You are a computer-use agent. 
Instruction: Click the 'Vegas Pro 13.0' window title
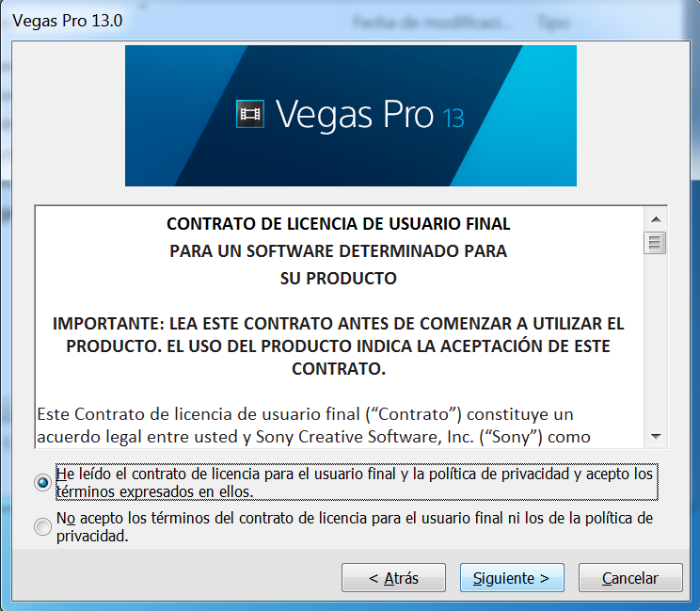click(68, 21)
